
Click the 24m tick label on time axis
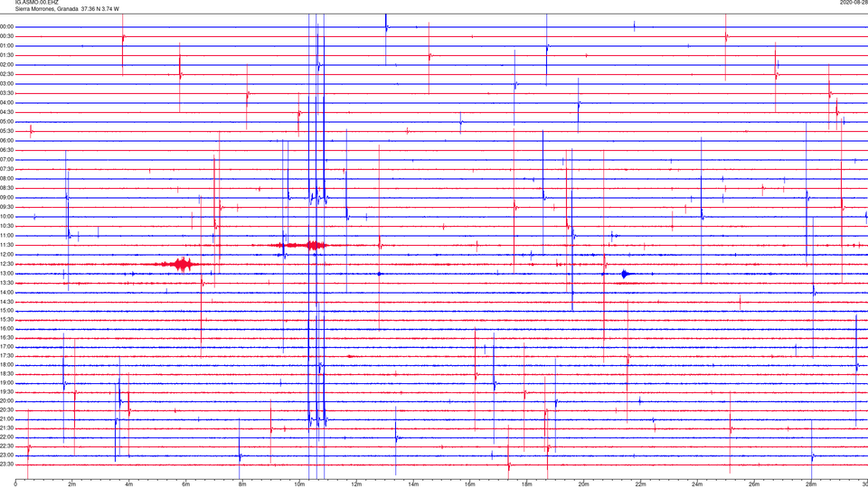[x=697, y=484]
